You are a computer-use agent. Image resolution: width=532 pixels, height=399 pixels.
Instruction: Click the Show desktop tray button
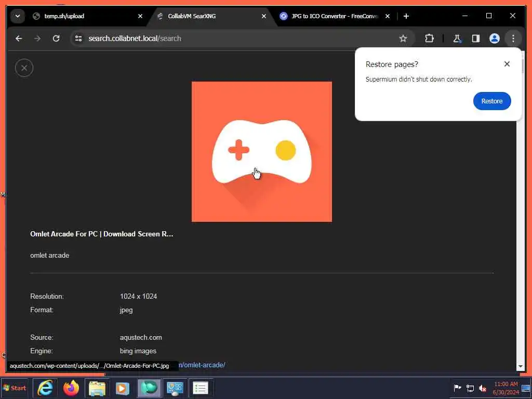[x=526, y=388]
